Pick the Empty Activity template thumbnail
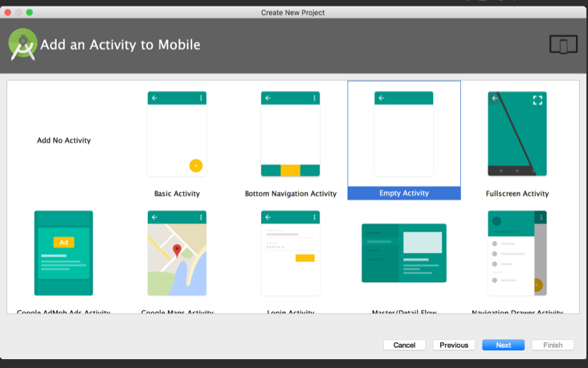588x368 pixels. (x=404, y=133)
